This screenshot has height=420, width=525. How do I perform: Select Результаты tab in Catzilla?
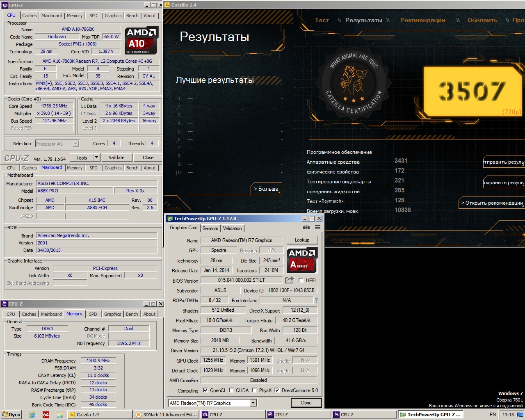click(x=363, y=20)
